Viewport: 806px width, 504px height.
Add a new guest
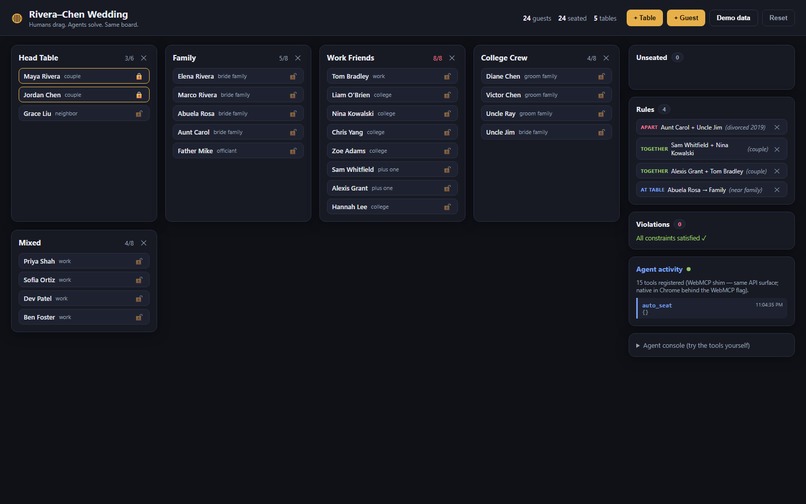(x=686, y=17)
